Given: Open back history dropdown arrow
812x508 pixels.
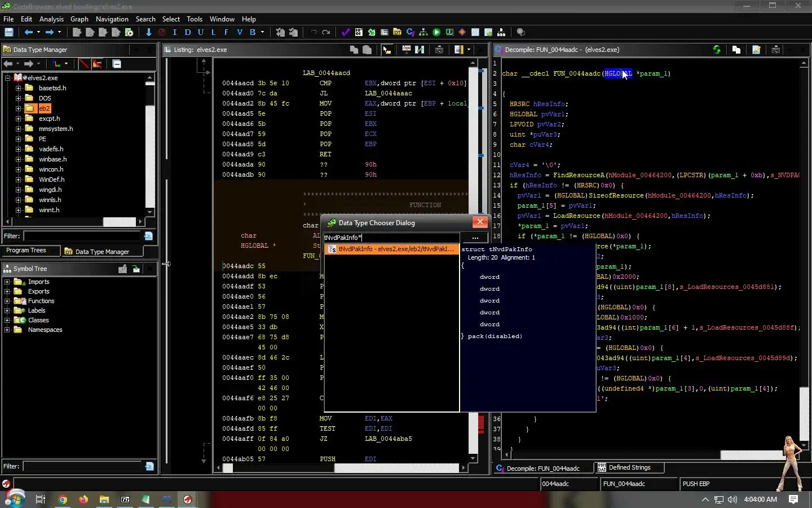Looking at the screenshot, I should tap(38, 32).
